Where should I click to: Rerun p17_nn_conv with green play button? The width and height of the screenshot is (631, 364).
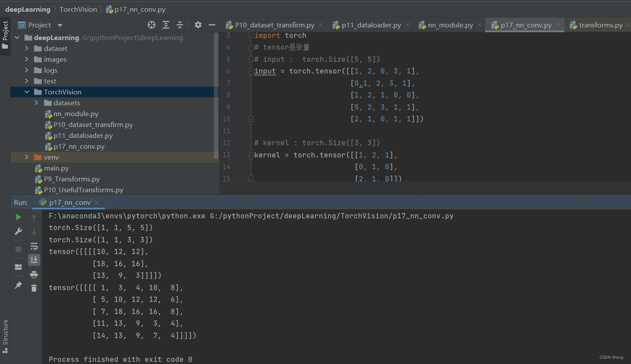click(x=18, y=217)
